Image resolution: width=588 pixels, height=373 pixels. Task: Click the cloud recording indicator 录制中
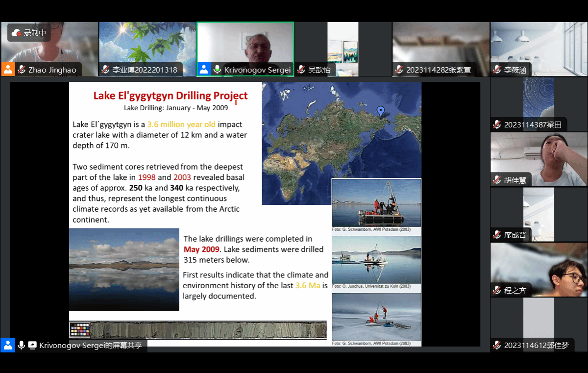[29, 33]
